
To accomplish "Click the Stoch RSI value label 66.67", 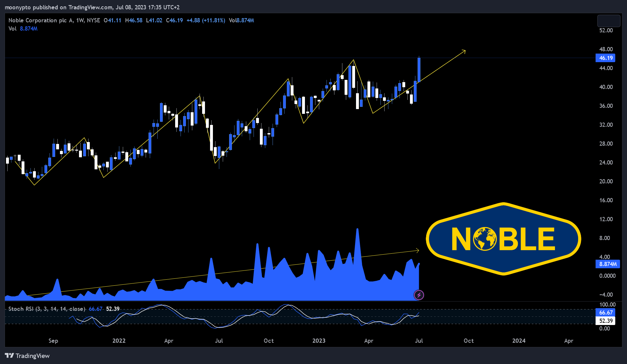I will [x=605, y=313].
